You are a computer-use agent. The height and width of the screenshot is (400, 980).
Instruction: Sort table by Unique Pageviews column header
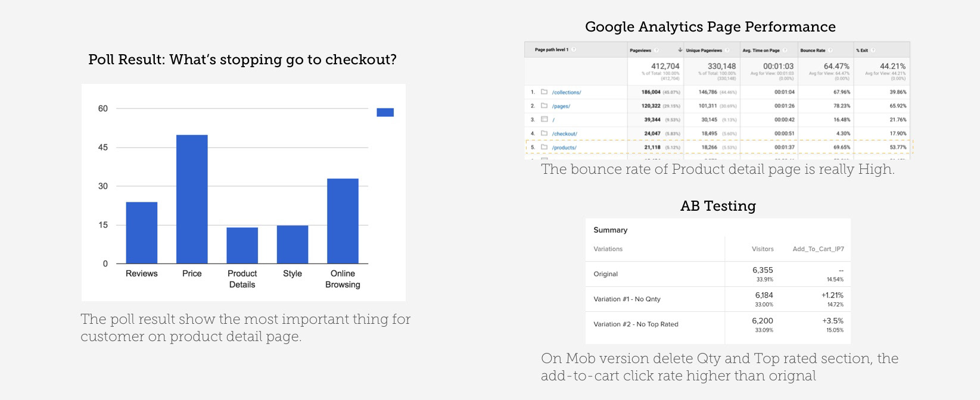click(x=704, y=50)
